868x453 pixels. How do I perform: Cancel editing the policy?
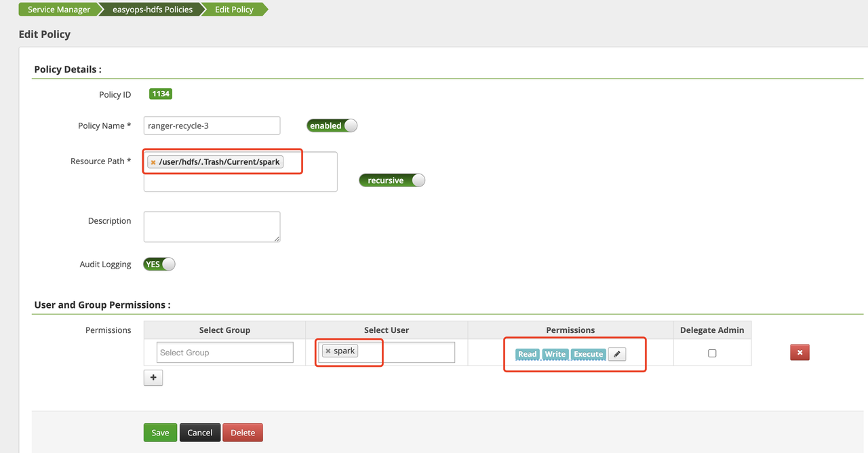tap(199, 432)
